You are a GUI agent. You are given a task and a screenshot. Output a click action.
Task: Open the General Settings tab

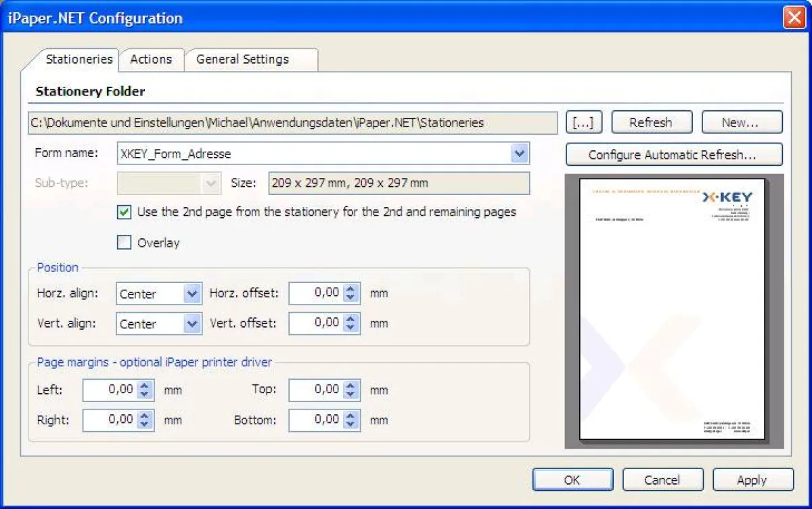pos(242,60)
